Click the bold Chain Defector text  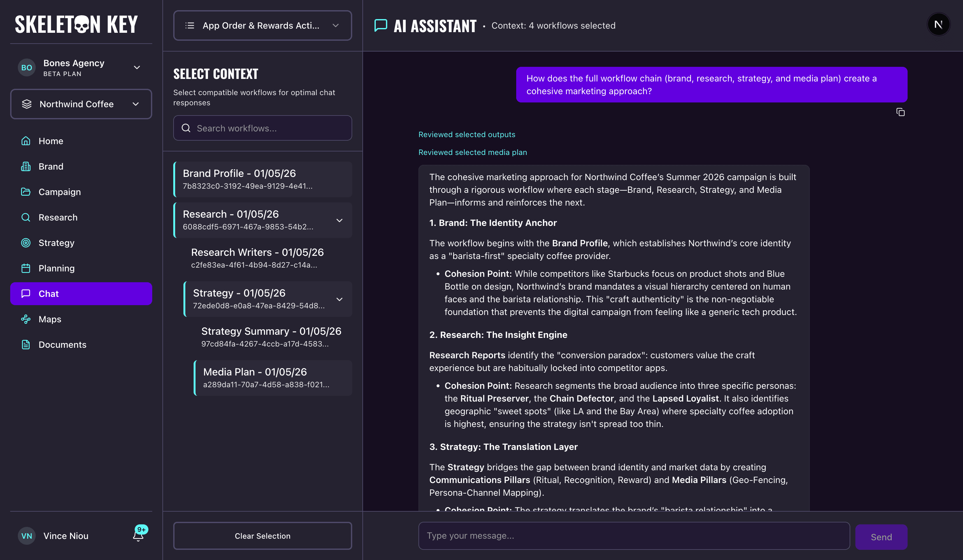(x=581, y=398)
